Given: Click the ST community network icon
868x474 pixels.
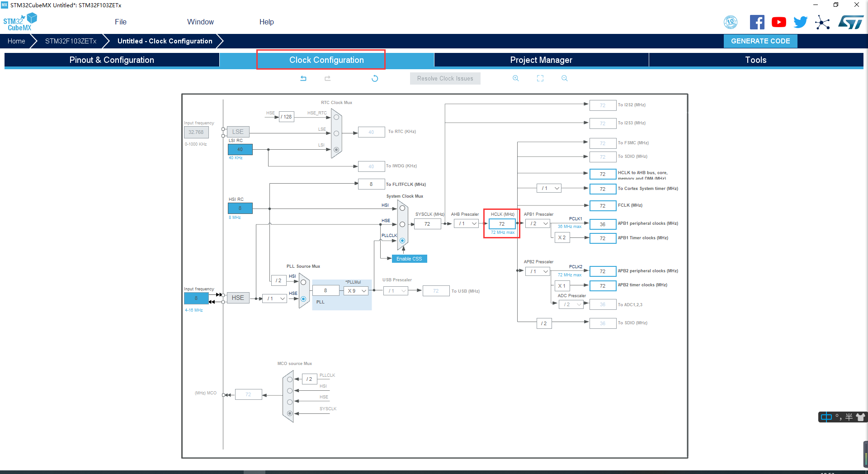Looking at the screenshot, I should click(x=822, y=22).
